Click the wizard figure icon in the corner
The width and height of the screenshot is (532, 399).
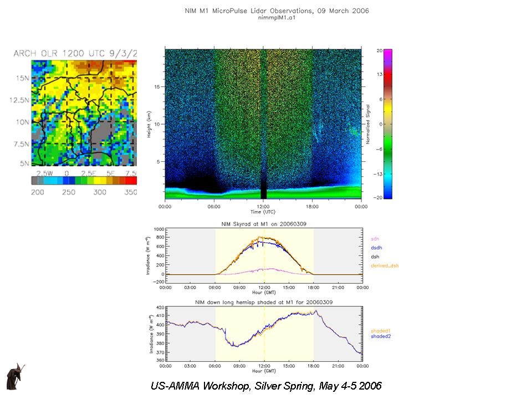coord(16,377)
